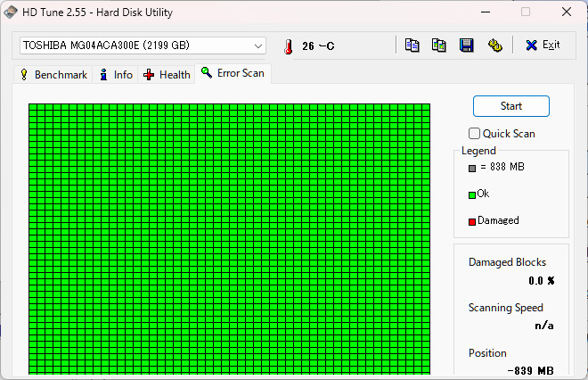Close the HD Tune window
Image resolution: width=588 pixels, height=380 pixels.
click(x=567, y=12)
